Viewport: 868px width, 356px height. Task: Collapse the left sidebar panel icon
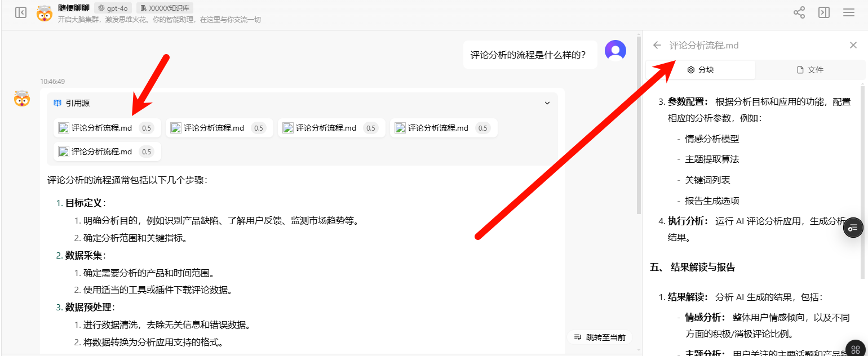21,12
